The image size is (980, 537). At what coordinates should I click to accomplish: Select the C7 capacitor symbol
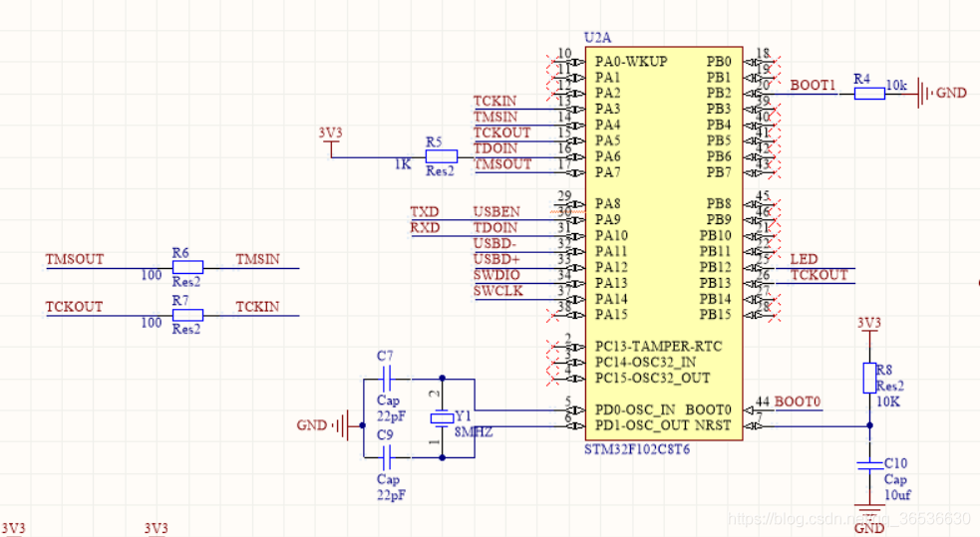click(386, 379)
